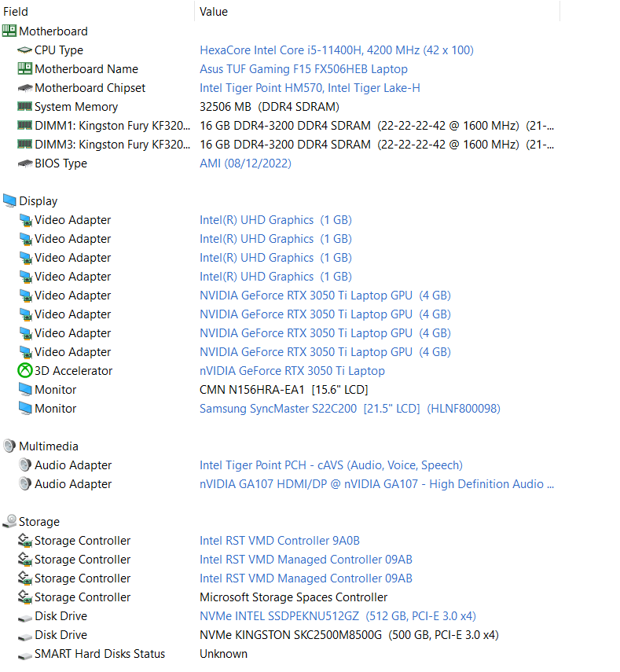Image resolution: width=620 pixels, height=672 pixels.
Task: Select the Display group row
Action: (39, 201)
